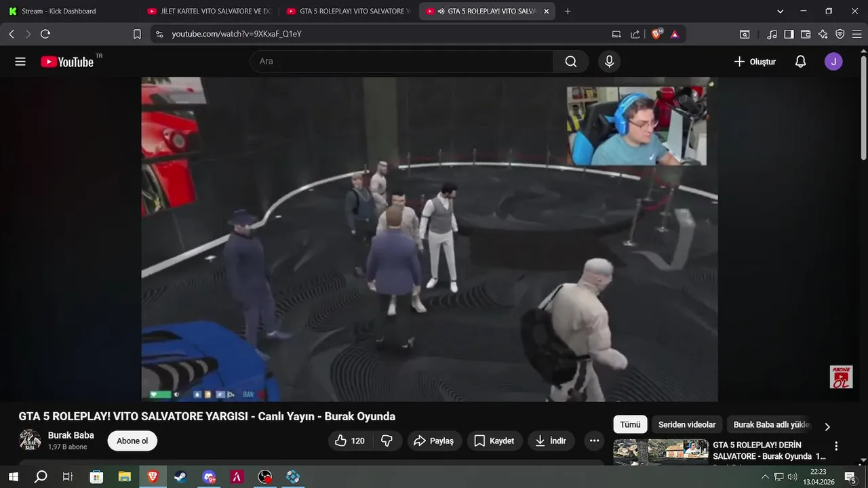The height and width of the screenshot is (488, 868).
Task: Open the Windows notification center
Action: pos(850,477)
